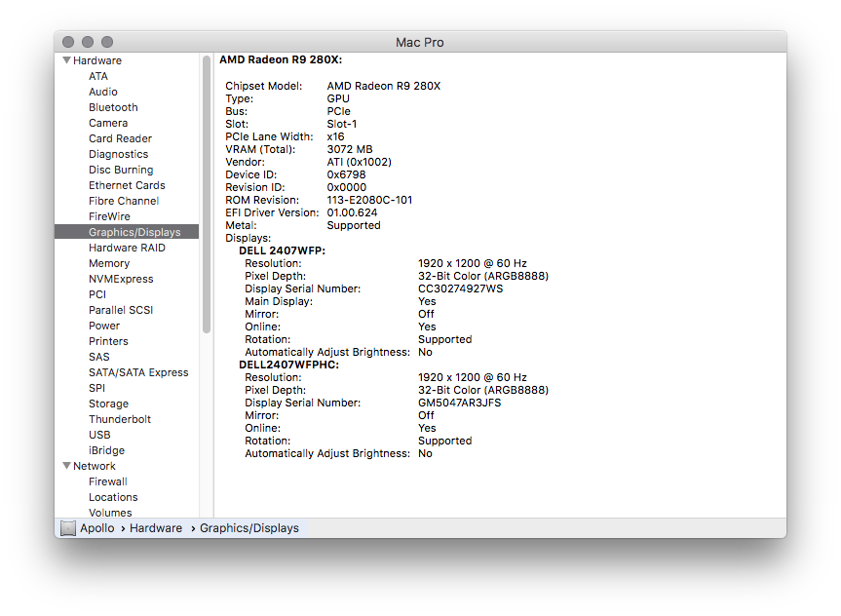
Task: Click Apollo in the path bar
Action: (x=97, y=528)
